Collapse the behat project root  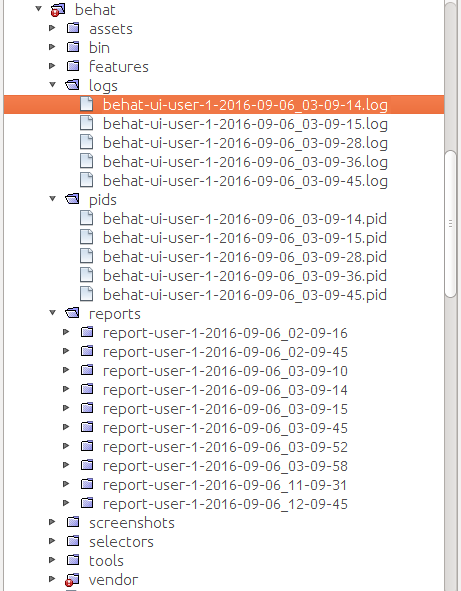click(x=38, y=8)
